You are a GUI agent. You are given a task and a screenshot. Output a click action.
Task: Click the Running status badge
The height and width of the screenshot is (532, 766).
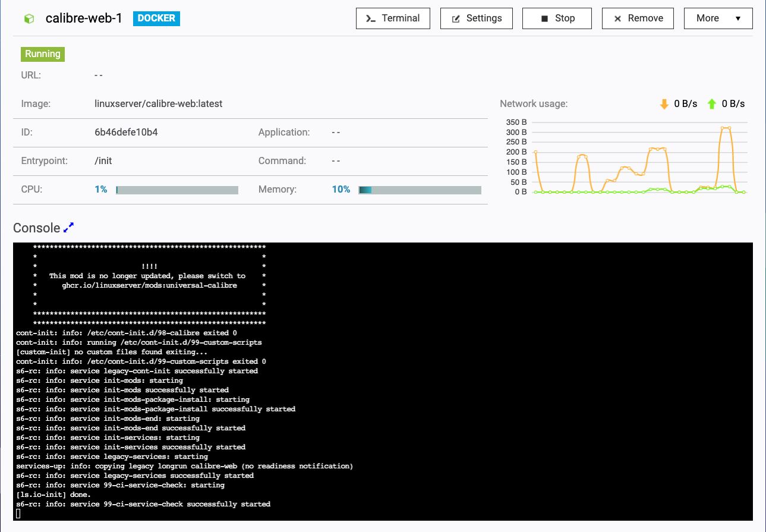point(42,53)
